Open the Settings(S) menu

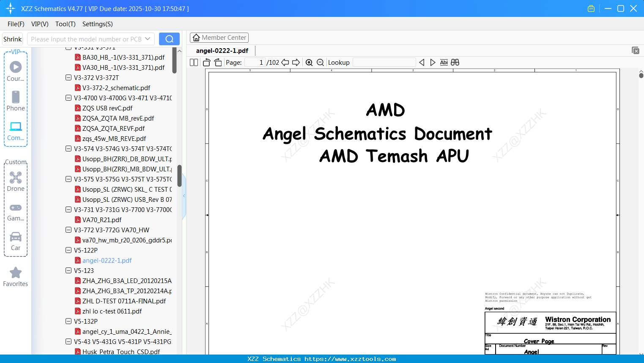tap(98, 24)
